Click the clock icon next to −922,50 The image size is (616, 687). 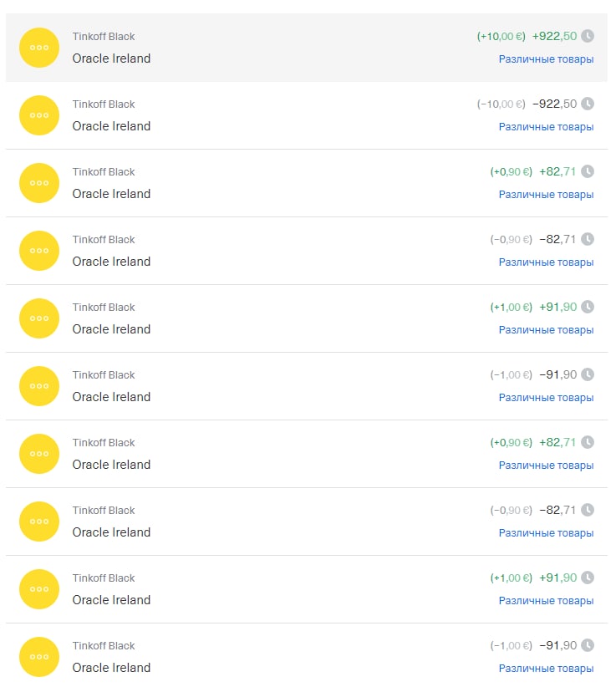588,104
